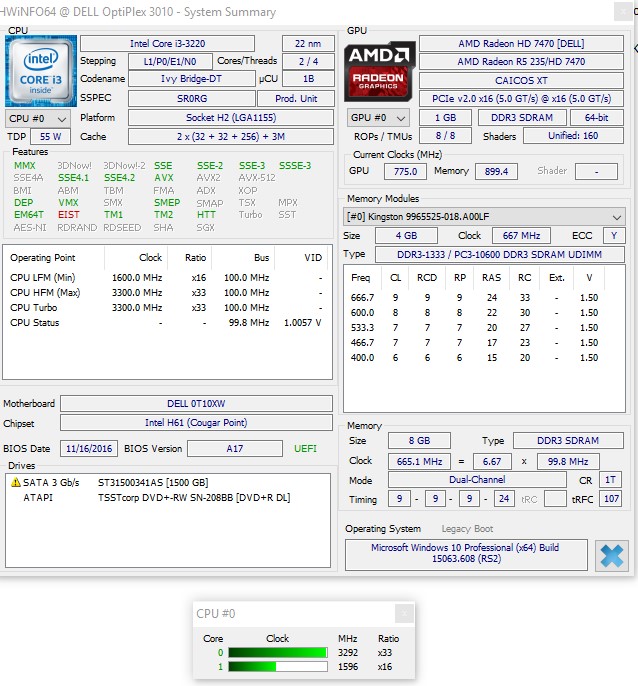Click the UEFI label
Viewport: 638px width, 686px height.
[x=305, y=448]
